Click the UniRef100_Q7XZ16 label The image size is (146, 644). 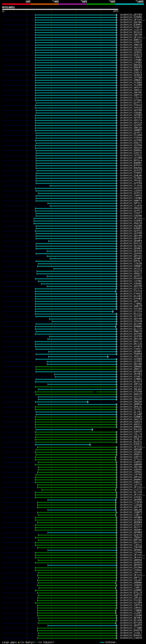(x=131, y=311)
